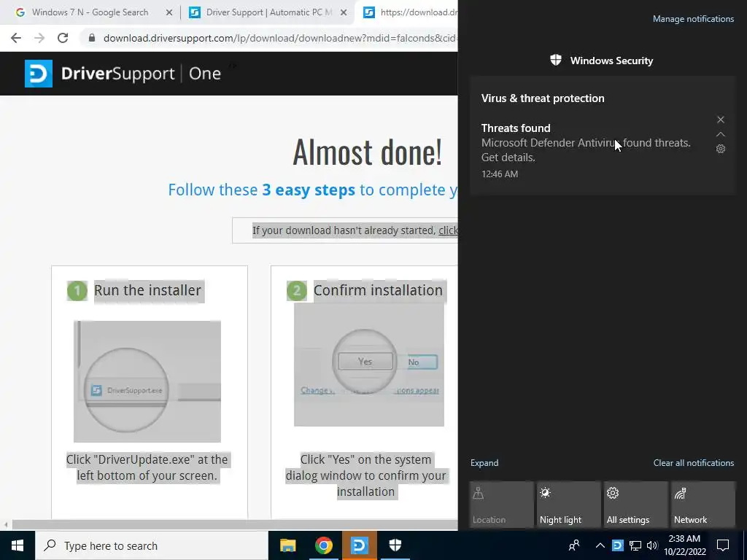Open the Network quick action tile
Viewport: 747px width, 560px height.
click(x=703, y=505)
